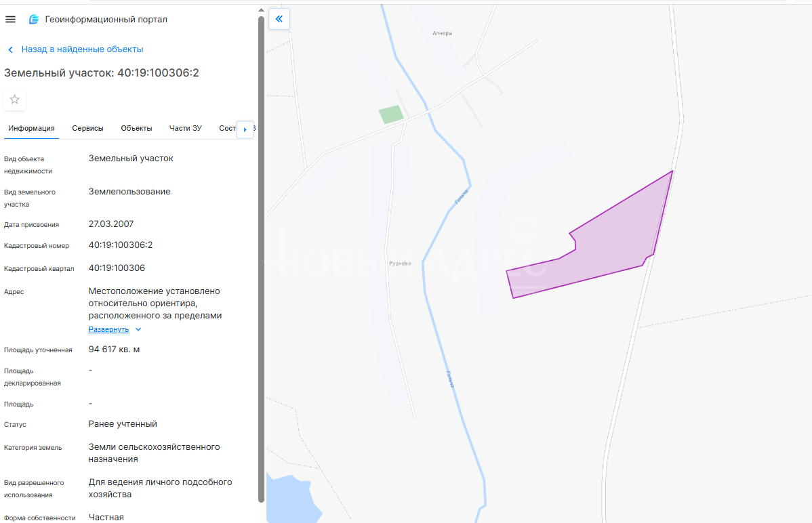Viewport: 812px width, 523px height.
Task: Expand the address using the chevron beside Развернуть
Action: click(138, 329)
